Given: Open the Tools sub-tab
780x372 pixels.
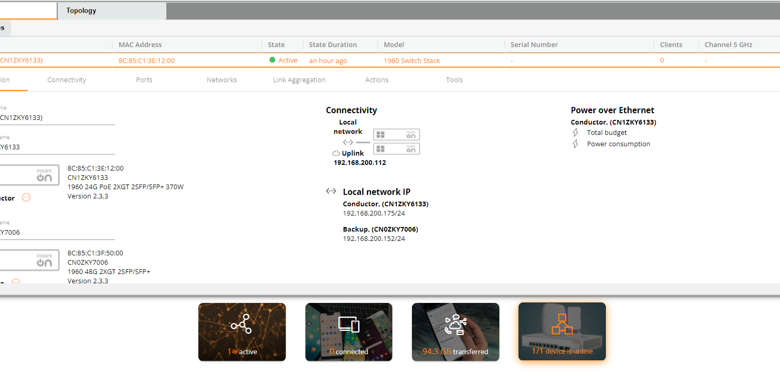Looking at the screenshot, I should coord(454,80).
